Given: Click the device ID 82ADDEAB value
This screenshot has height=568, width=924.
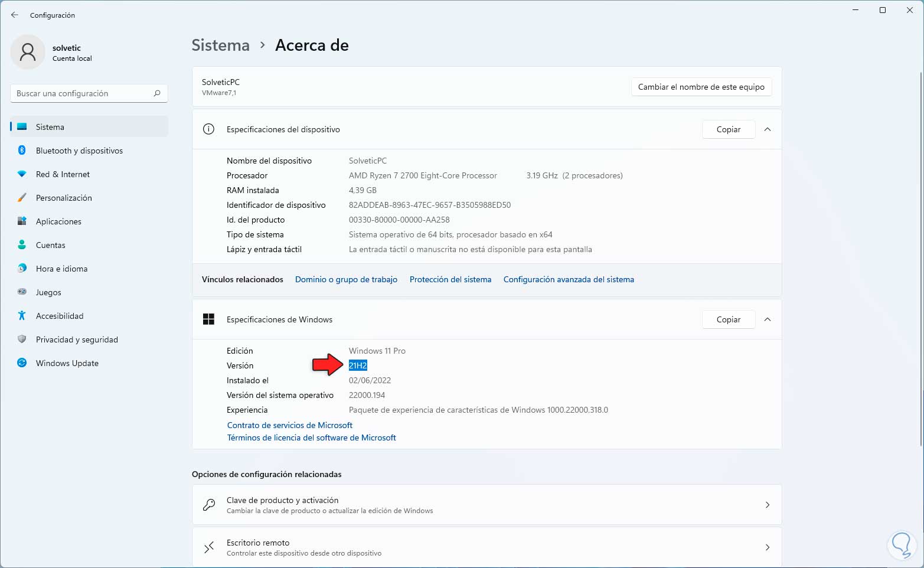Looking at the screenshot, I should [430, 205].
